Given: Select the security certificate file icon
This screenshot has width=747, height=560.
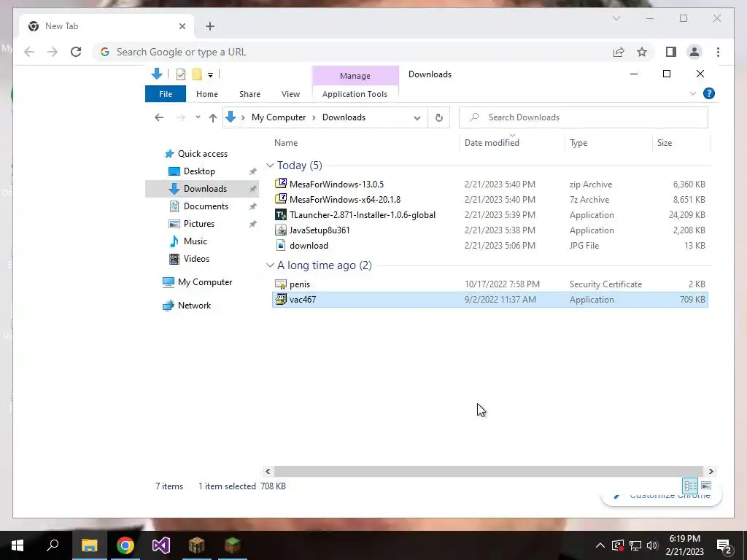Looking at the screenshot, I should (281, 284).
